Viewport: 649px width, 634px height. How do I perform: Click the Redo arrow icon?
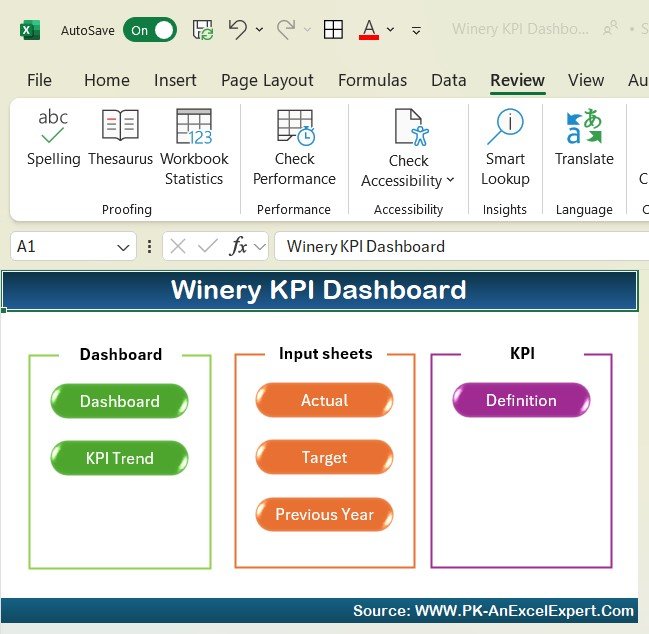pos(286,29)
